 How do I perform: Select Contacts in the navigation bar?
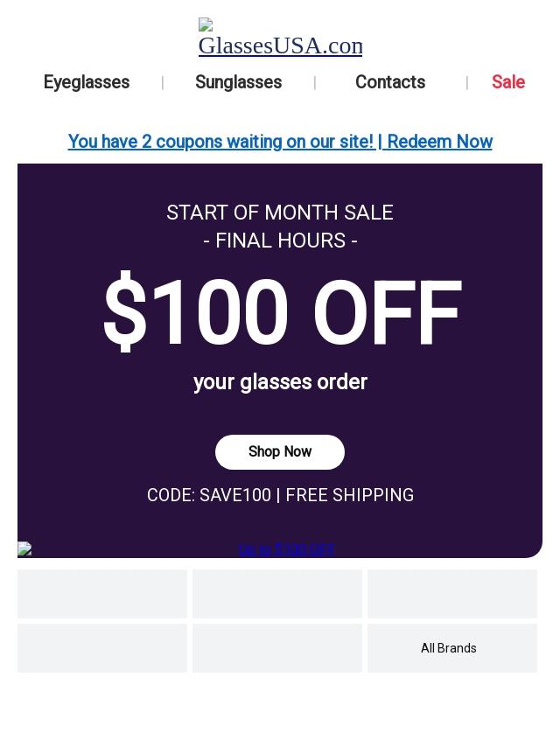point(390,82)
